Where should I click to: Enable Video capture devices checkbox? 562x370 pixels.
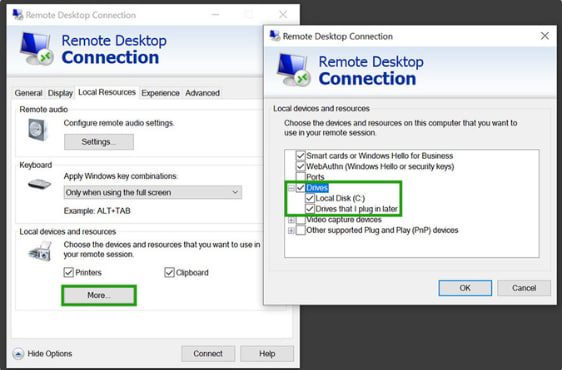[x=300, y=219]
